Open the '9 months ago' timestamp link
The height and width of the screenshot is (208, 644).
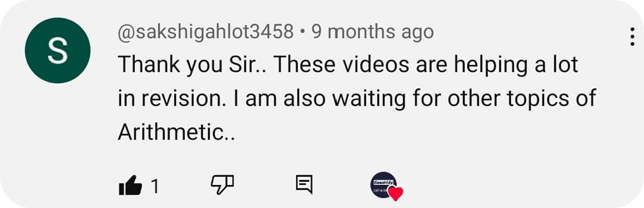(372, 32)
